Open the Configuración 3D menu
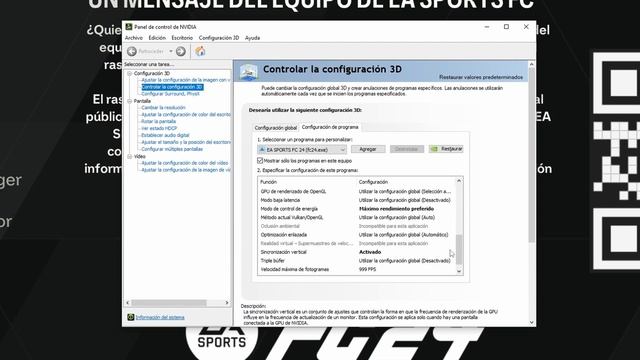The image size is (640, 360). pyautogui.click(x=219, y=38)
